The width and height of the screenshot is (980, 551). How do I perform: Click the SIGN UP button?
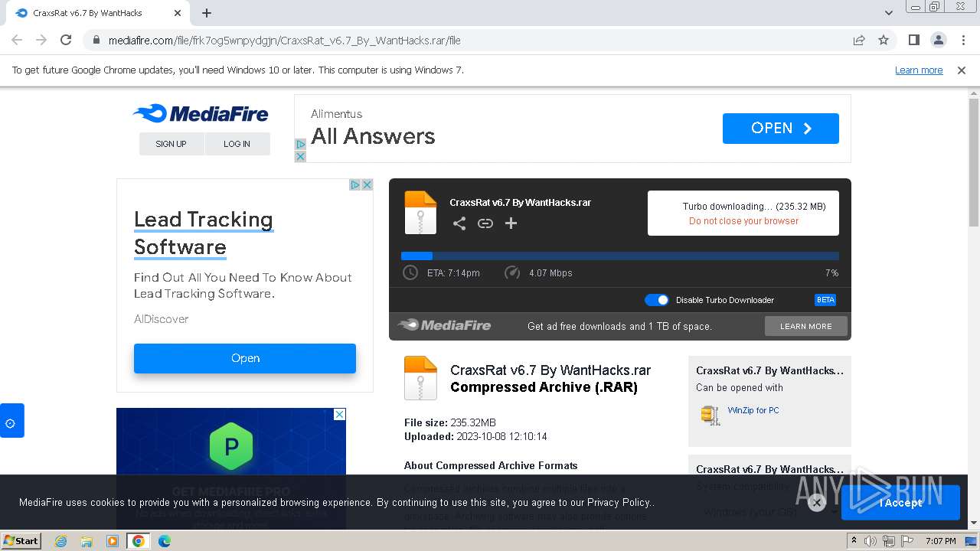(171, 144)
